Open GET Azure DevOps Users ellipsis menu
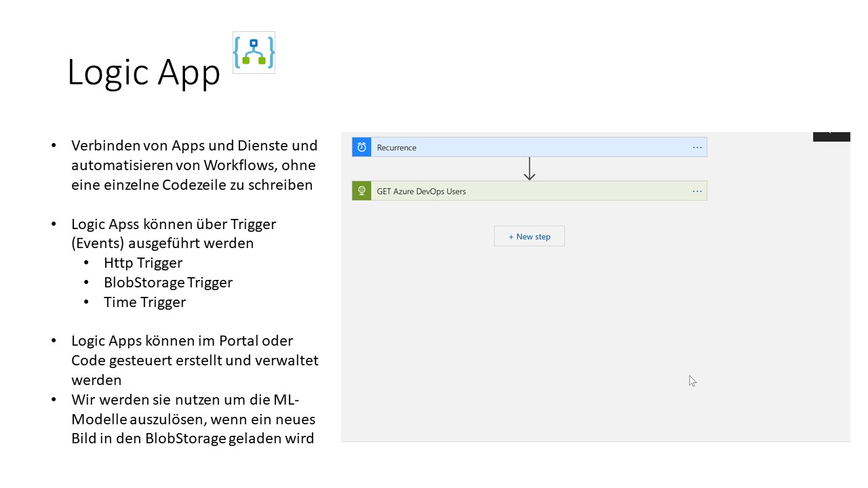 click(x=697, y=191)
